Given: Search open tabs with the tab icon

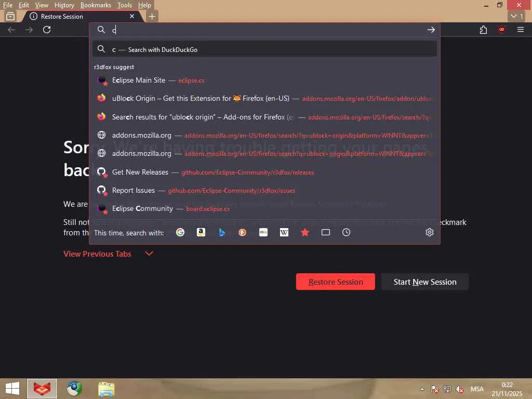Looking at the screenshot, I should (x=326, y=232).
